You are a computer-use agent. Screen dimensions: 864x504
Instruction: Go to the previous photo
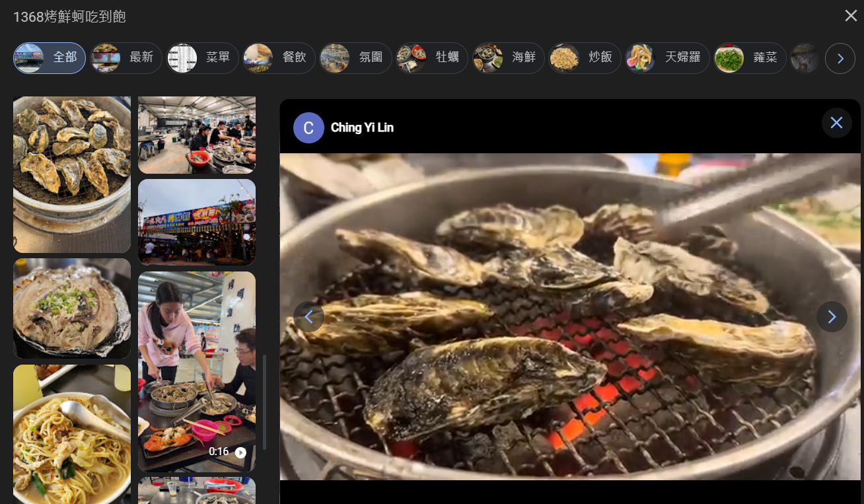308,317
